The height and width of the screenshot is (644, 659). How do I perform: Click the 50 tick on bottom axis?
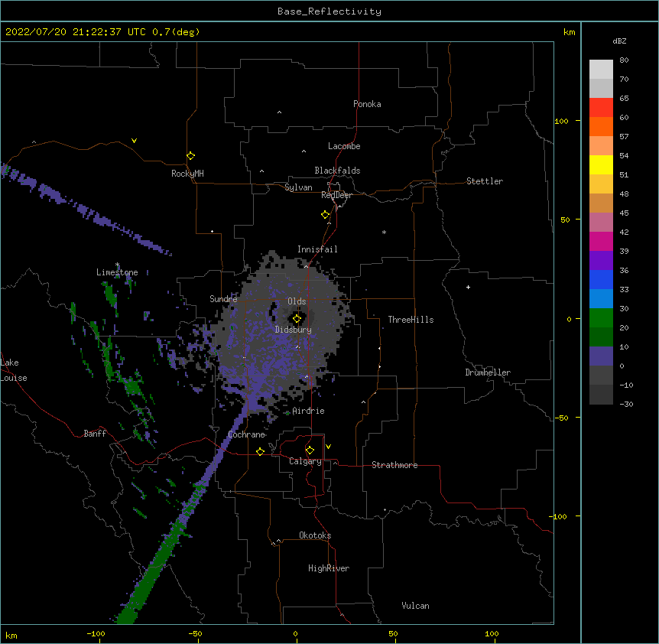coord(393,633)
